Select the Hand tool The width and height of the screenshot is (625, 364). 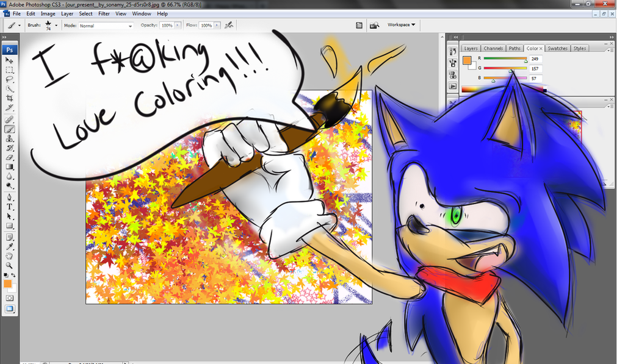coord(10,256)
